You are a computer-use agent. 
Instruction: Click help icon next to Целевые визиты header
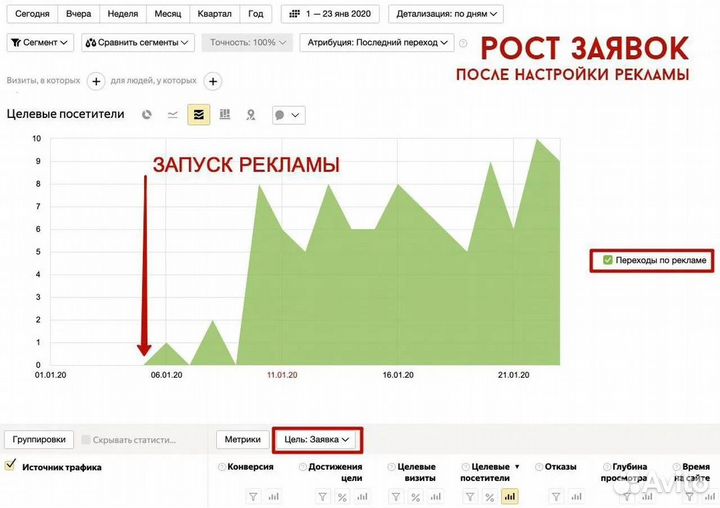click(391, 467)
